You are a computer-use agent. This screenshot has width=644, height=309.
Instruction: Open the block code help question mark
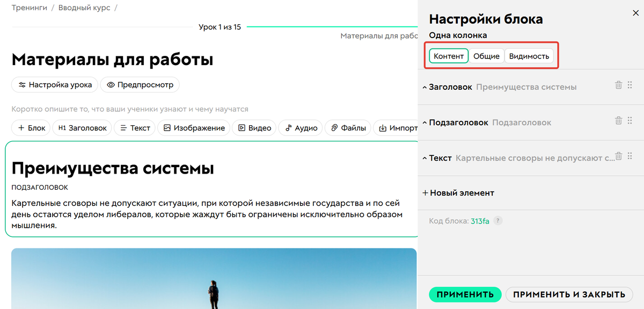click(498, 220)
